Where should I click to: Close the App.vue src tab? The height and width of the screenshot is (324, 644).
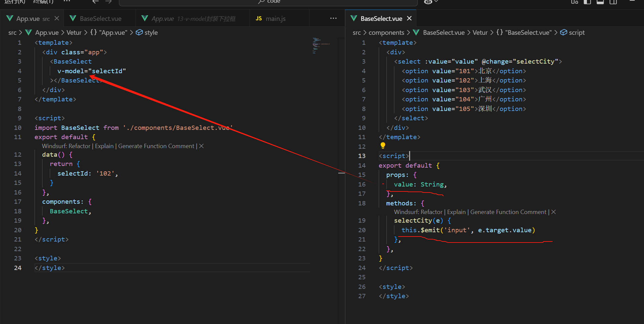point(57,19)
